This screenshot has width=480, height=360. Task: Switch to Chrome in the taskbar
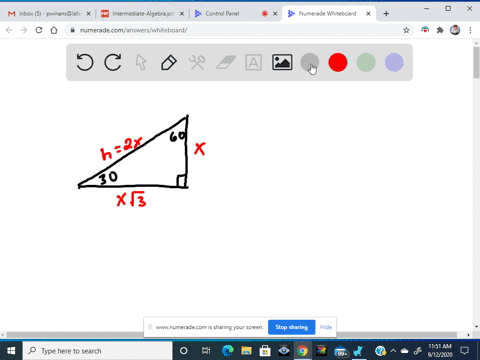[302, 351]
